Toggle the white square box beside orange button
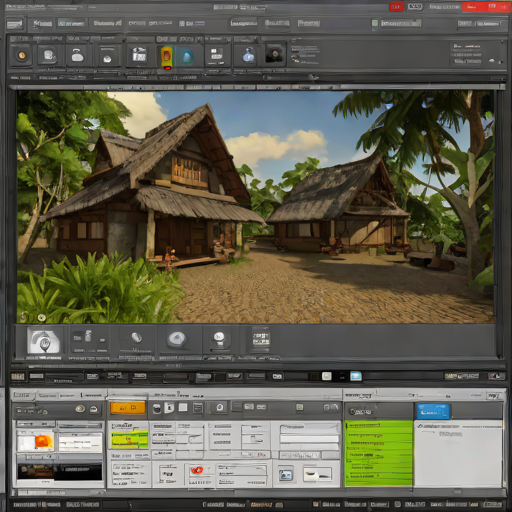This screenshot has height=512, width=512. [x=183, y=407]
